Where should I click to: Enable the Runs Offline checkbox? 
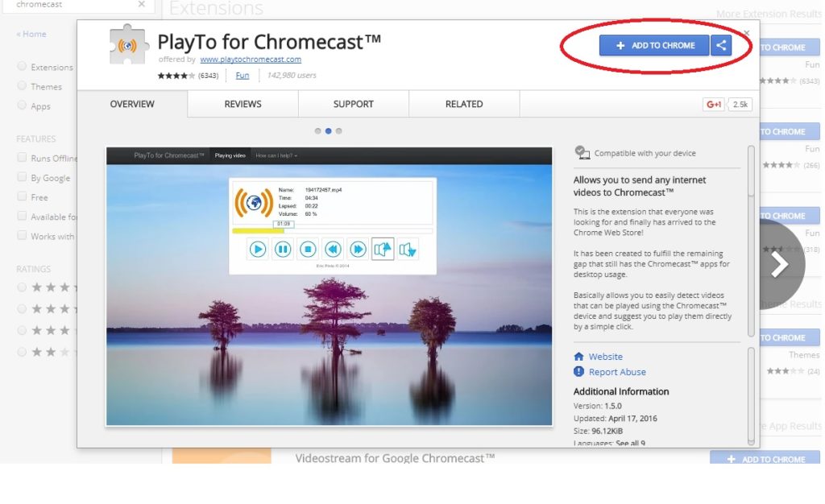[22, 157]
